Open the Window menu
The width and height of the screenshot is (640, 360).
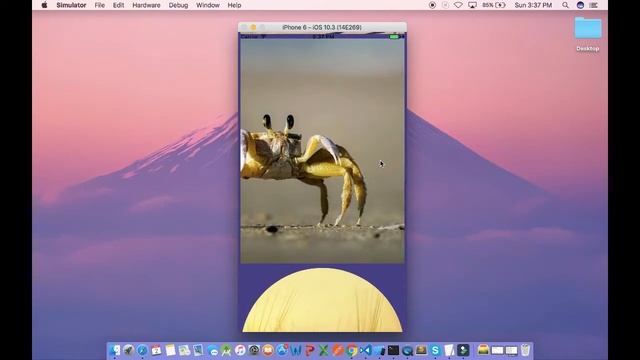[208, 5]
